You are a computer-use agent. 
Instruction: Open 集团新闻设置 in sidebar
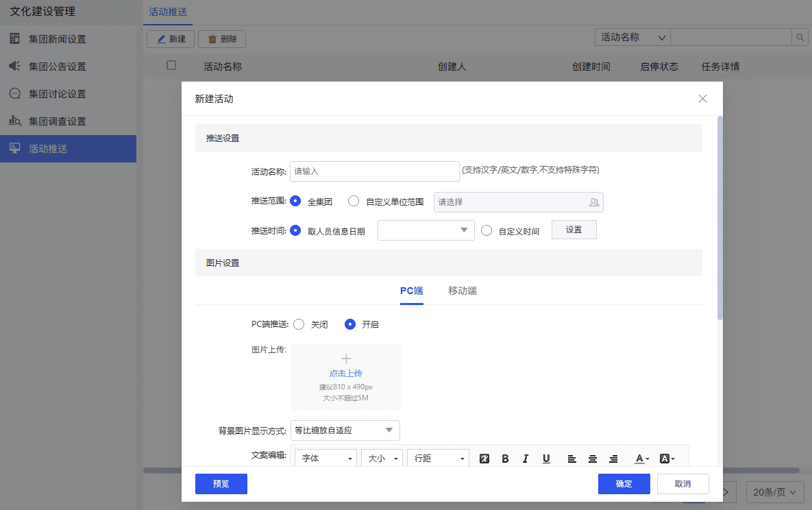tap(68, 39)
